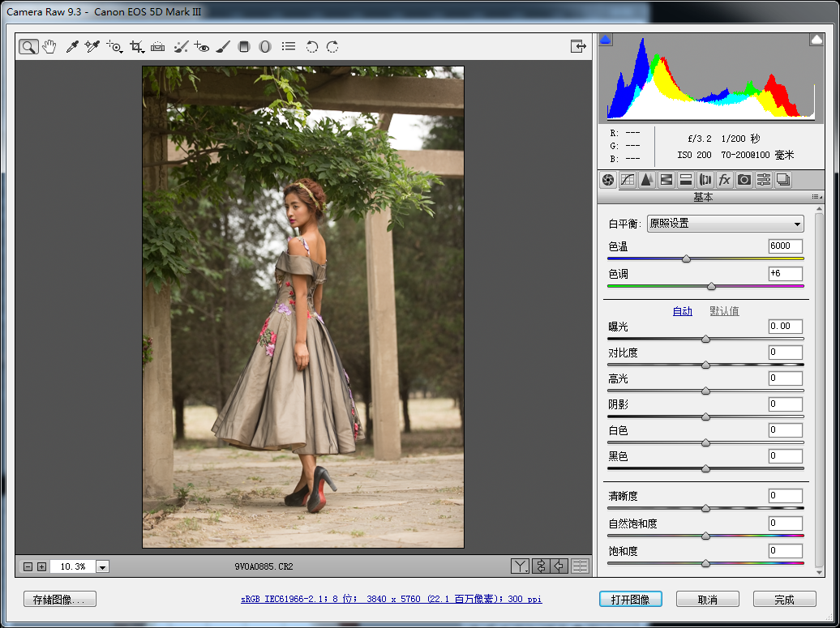Image resolution: width=840 pixels, height=628 pixels.
Task: Toggle shadow clipping warning in histogram
Action: [x=606, y=40]
